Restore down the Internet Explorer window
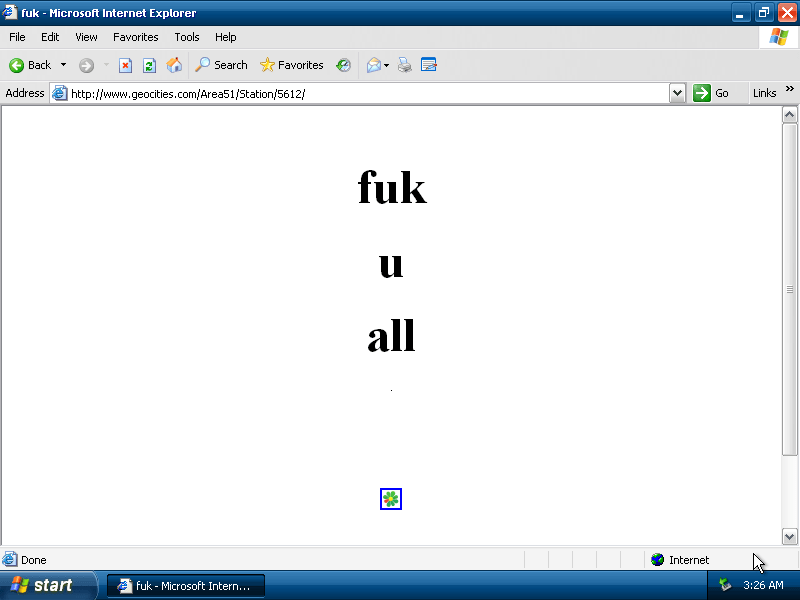The image size is (800, 600). tap(764, 13)
